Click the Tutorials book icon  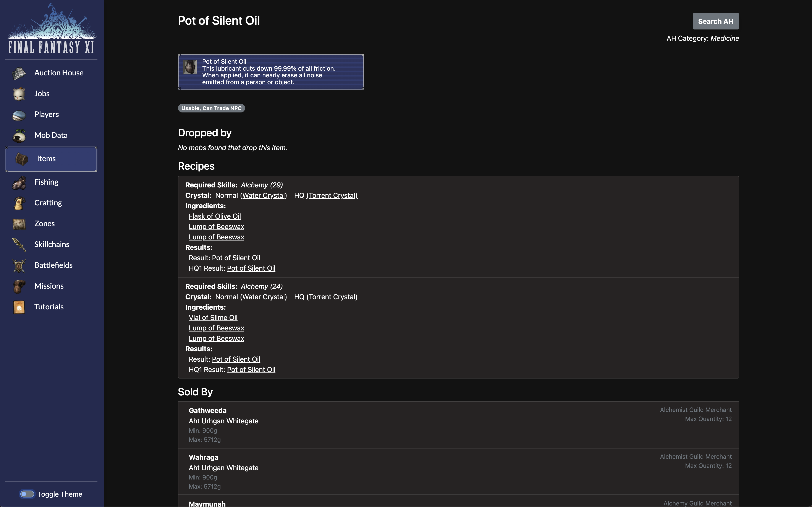click(x=19, y=307)
